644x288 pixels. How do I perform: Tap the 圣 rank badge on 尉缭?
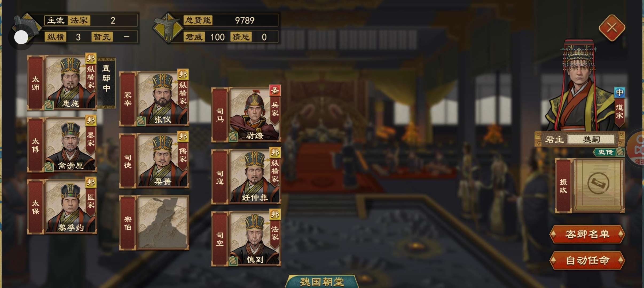(x=275, y=91)
